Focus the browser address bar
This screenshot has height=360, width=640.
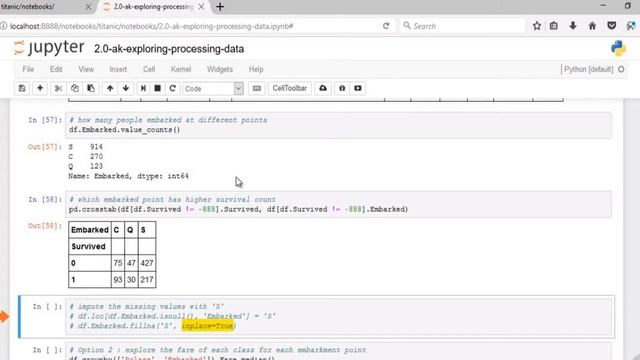[x=192, y=26]
